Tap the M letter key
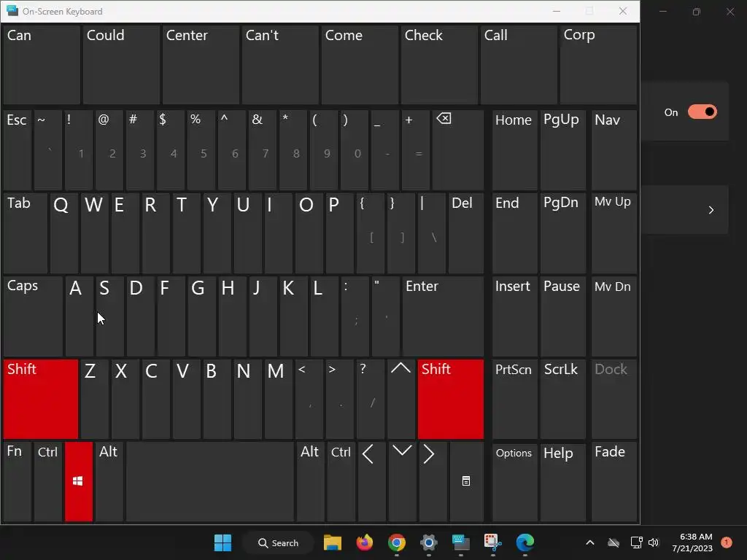 [x=278, y=399]
